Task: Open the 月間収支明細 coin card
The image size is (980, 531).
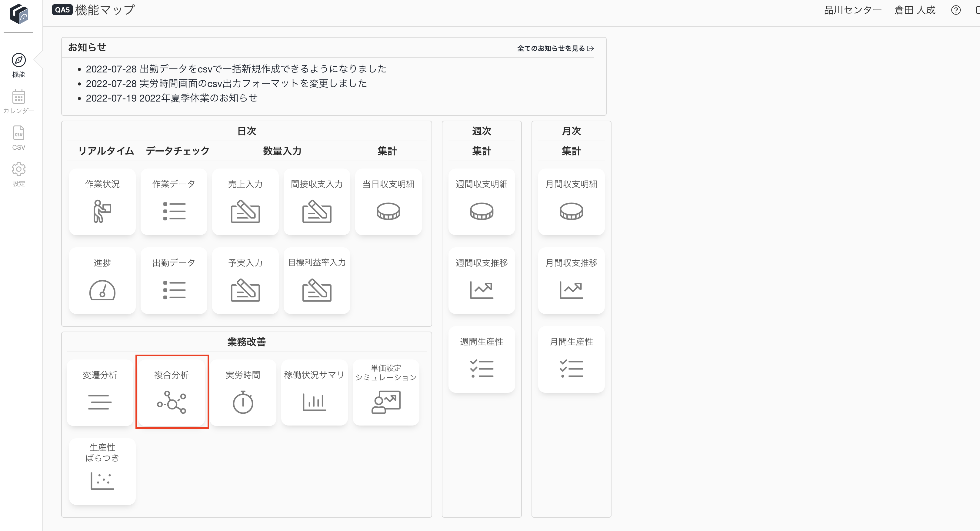Action: tap(572, 202)
